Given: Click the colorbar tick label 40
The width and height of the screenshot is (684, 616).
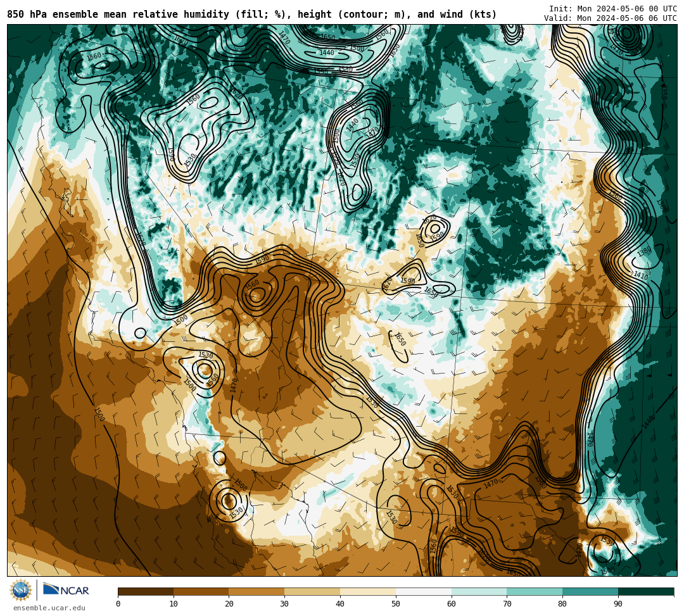Looking at the screenshot, I should (340, 604).
